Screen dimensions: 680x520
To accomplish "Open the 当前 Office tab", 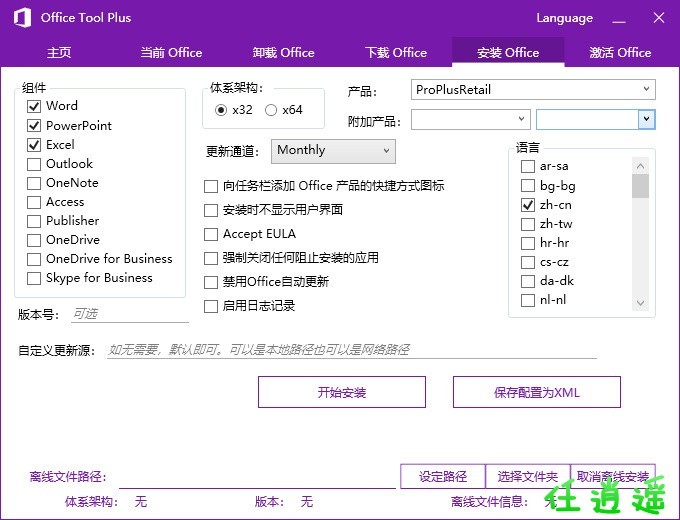I will click(x=171, y=52).
